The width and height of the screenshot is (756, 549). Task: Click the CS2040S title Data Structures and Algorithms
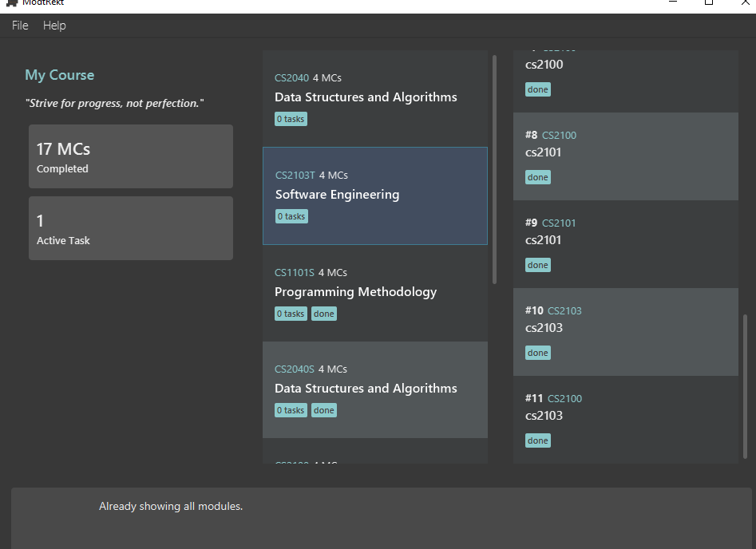(366, 389)
